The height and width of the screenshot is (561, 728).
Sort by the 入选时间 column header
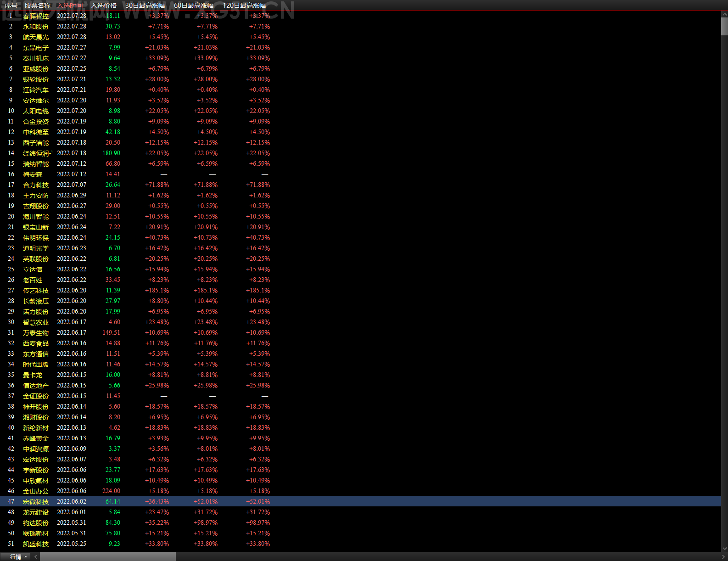(70, 6)
